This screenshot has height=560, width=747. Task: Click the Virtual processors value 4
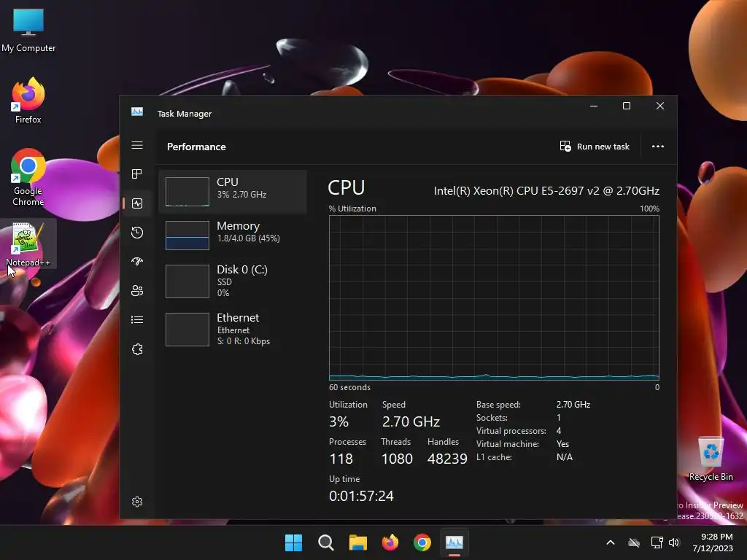click(x=559, y=430)
